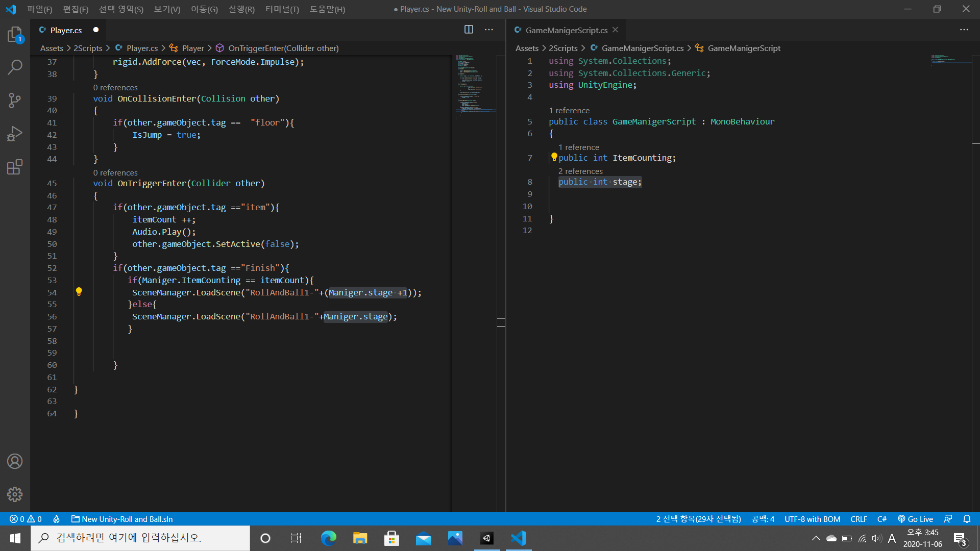Click the Windows taskbar search box
This screenshot has height=551, width=980.
point(140,538)
